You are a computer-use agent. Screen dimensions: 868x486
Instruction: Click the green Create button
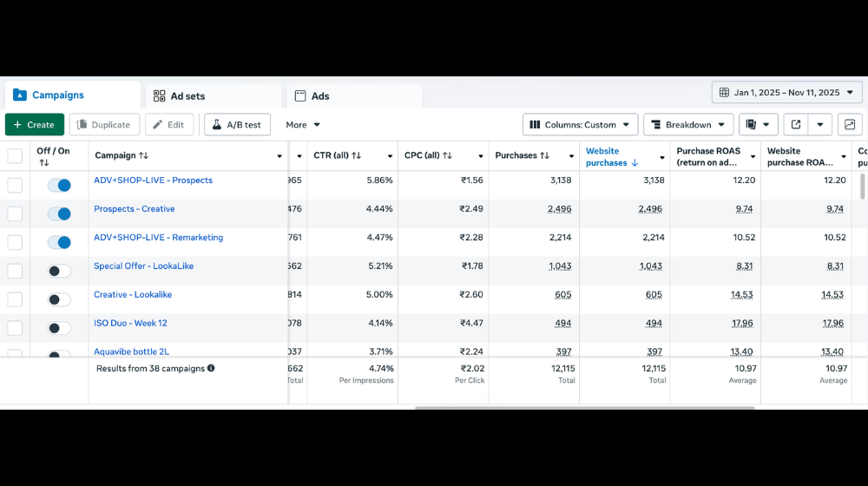[x=35, y=125]
